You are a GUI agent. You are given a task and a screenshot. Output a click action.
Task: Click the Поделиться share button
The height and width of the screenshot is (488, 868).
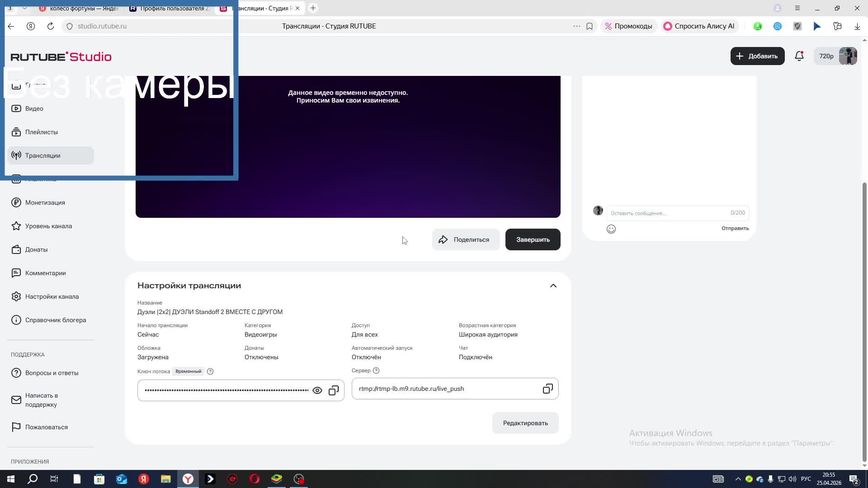466,239
